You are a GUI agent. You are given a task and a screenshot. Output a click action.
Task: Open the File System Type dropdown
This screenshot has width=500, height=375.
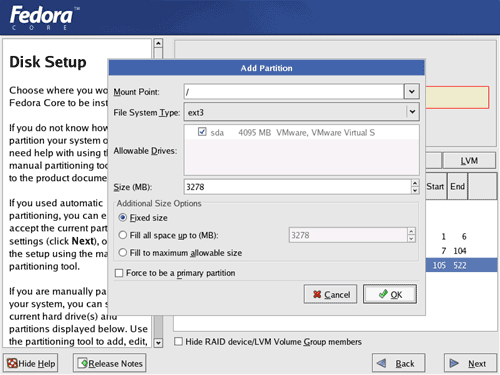(x=412, y=112)
